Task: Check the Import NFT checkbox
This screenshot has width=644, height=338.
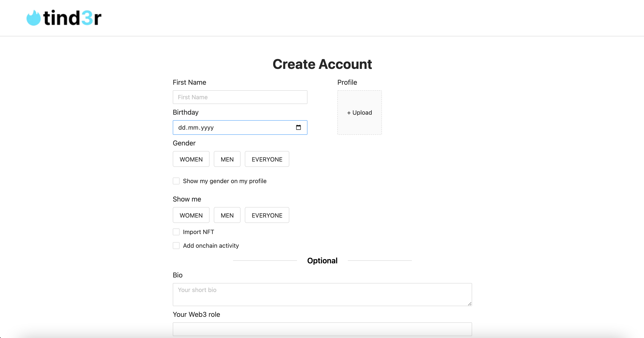Action: 176,232
